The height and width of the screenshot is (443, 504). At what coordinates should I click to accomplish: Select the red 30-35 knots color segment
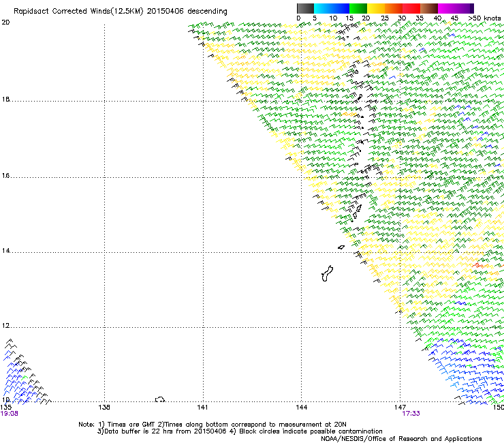click(411, 8)
